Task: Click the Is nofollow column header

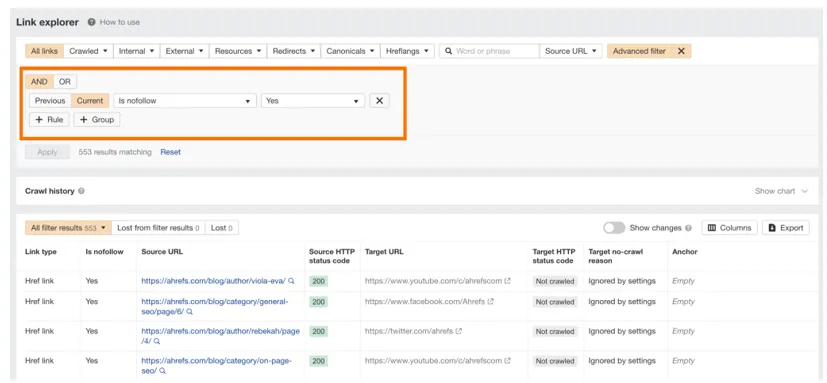Action: (x=104, y=252)
